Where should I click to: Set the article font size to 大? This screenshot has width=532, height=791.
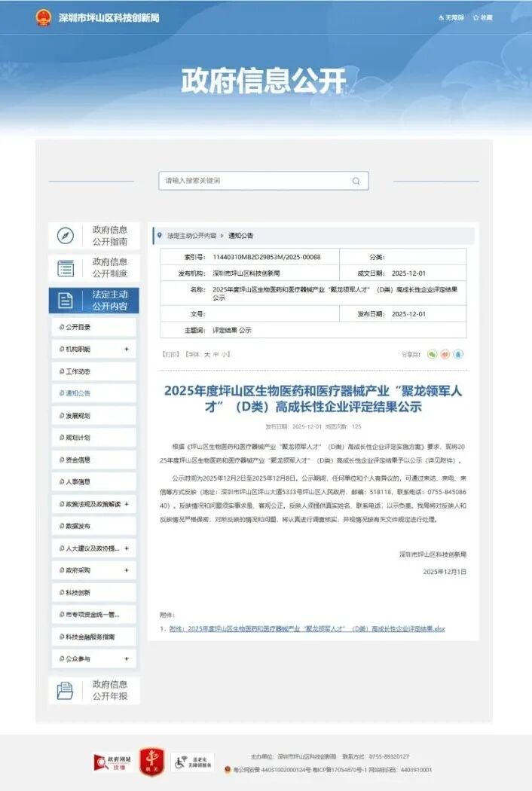tap(206, 354)
